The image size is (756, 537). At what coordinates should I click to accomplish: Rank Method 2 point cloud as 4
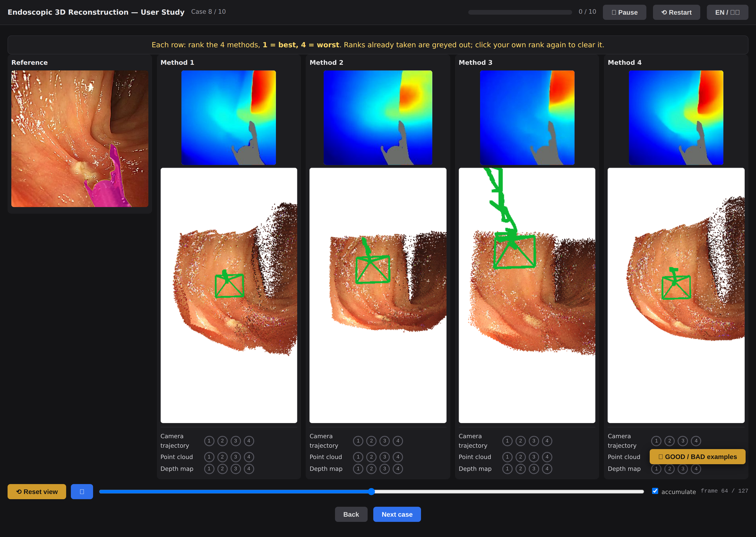point(398,457)
